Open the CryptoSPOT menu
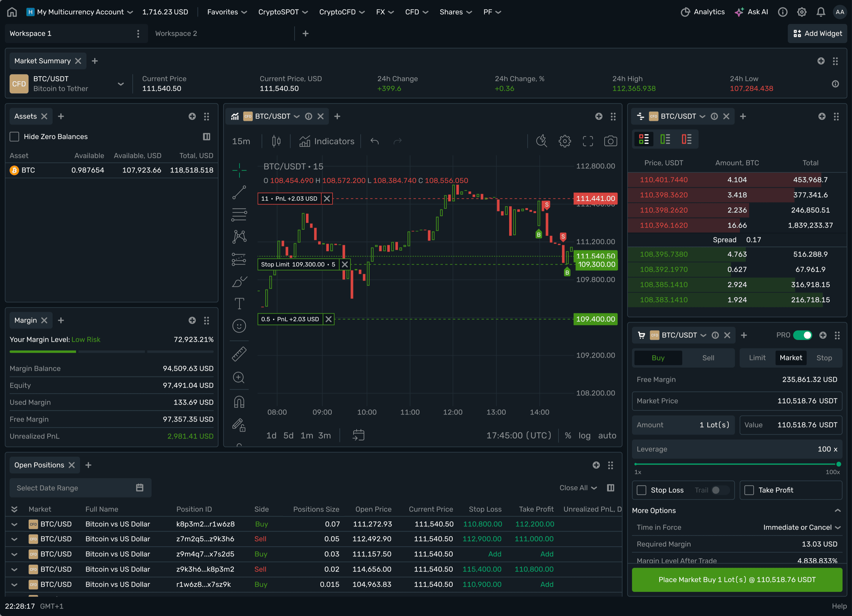This screenshot has width=852, height=616. (283, 12)
